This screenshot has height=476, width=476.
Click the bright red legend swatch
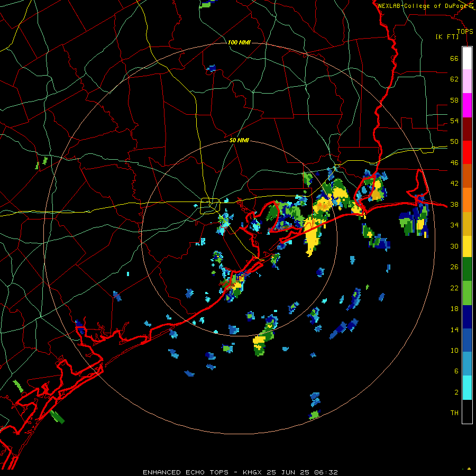click(x=467, y=152)
